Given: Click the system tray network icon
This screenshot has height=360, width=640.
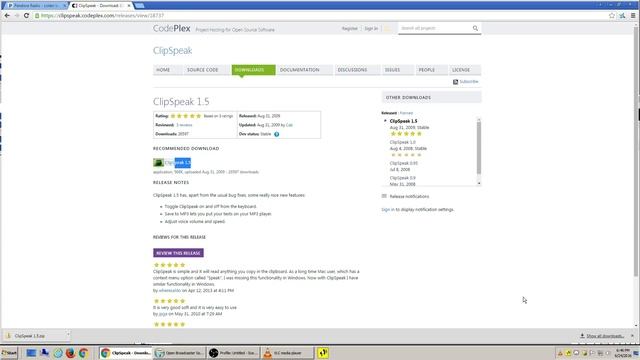Looking at the screenshot, I should [600, 353].
